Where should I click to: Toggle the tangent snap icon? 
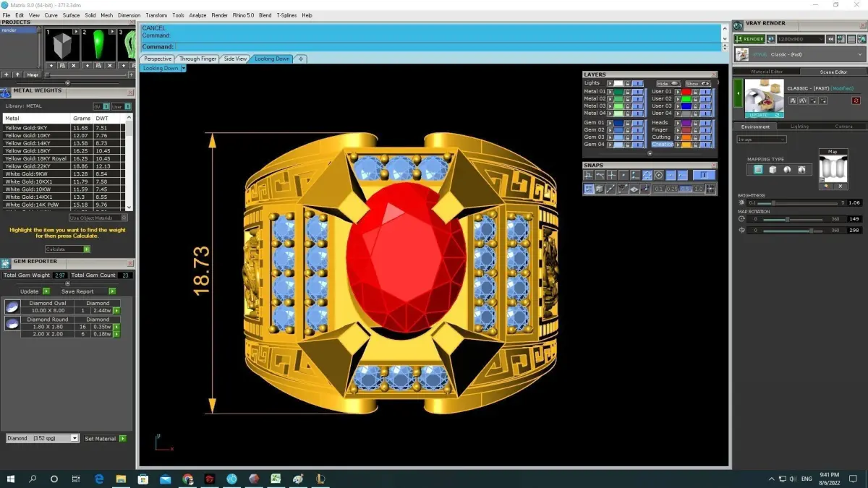(600, 175)
